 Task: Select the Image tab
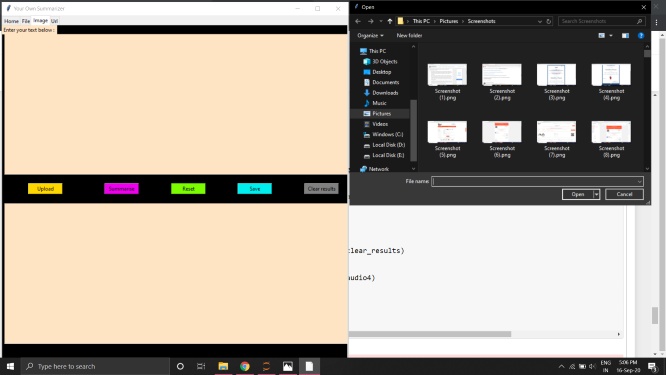click(x=40, y=20)
